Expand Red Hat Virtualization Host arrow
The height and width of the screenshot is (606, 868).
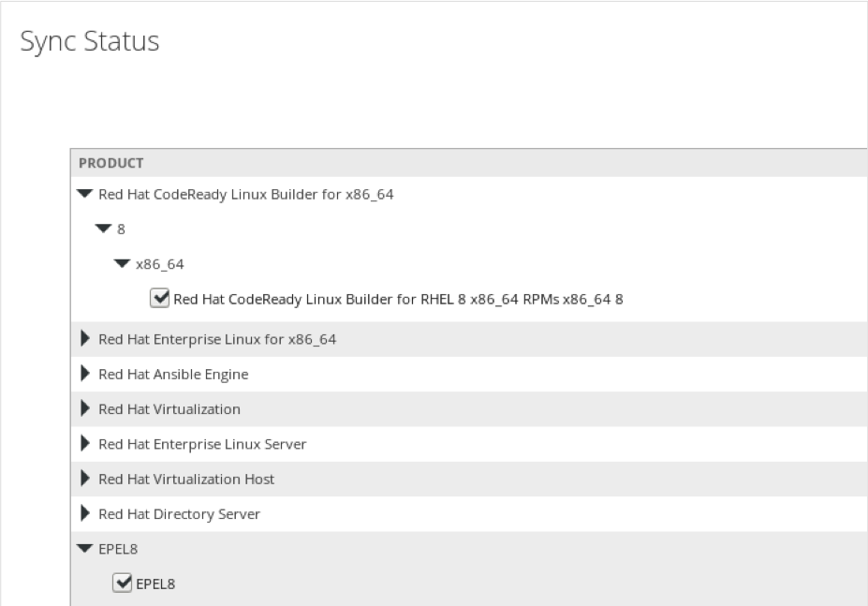tap(87, 479)
